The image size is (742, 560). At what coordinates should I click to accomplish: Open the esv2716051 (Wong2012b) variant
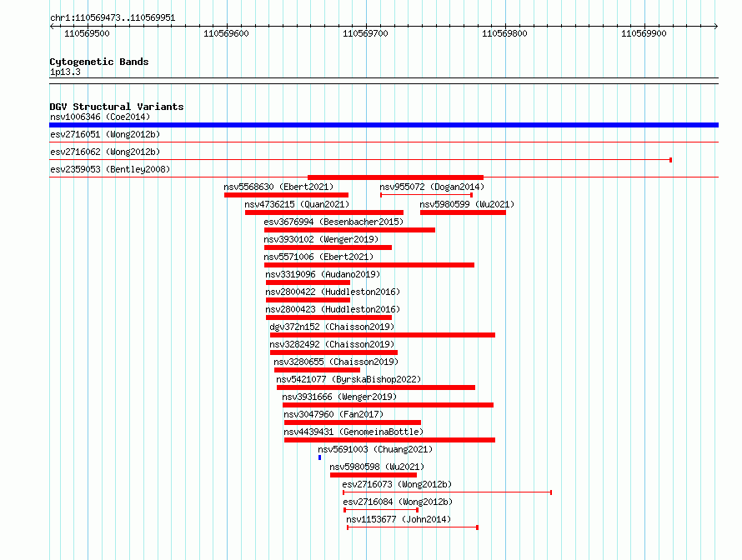[x=105, y=134]
